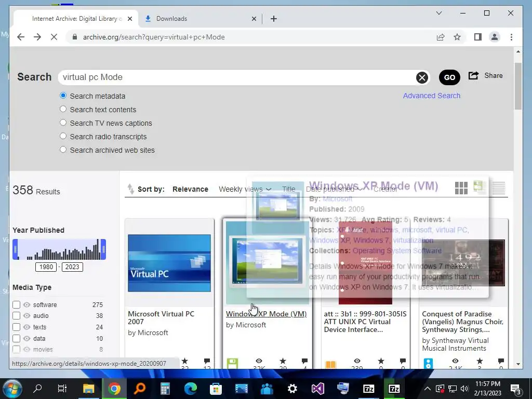Clear the search query with the X icon

pyautogui.click(x=422, y=78)
